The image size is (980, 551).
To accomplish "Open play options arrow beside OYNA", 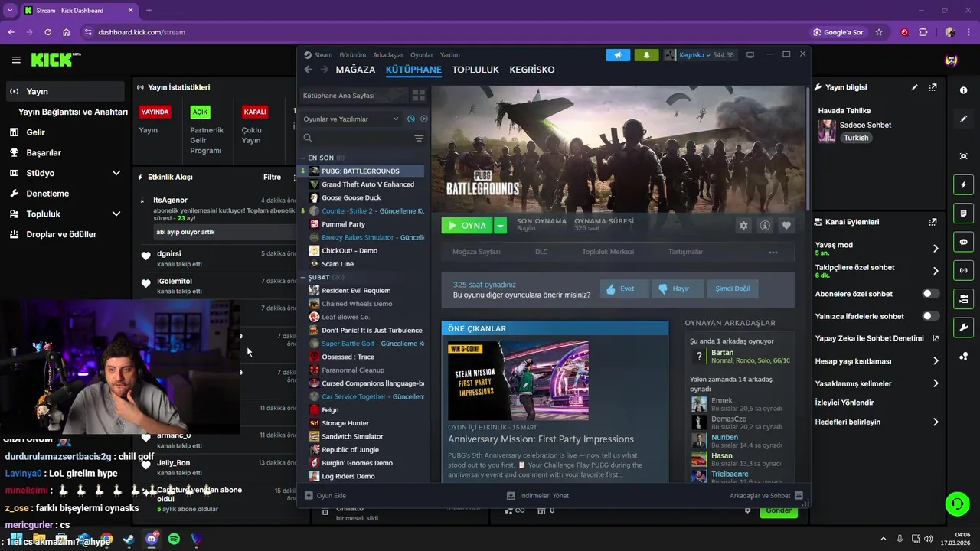I will (500, 226).
